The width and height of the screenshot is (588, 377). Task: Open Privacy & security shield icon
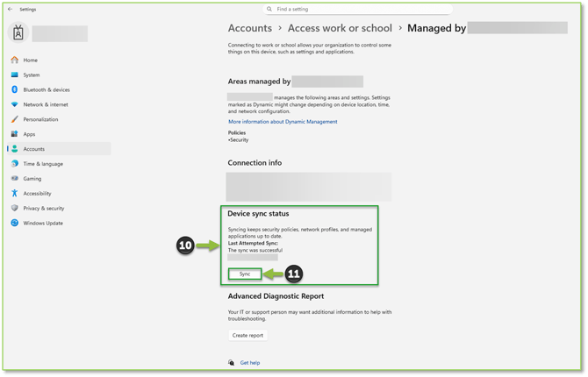15,208
